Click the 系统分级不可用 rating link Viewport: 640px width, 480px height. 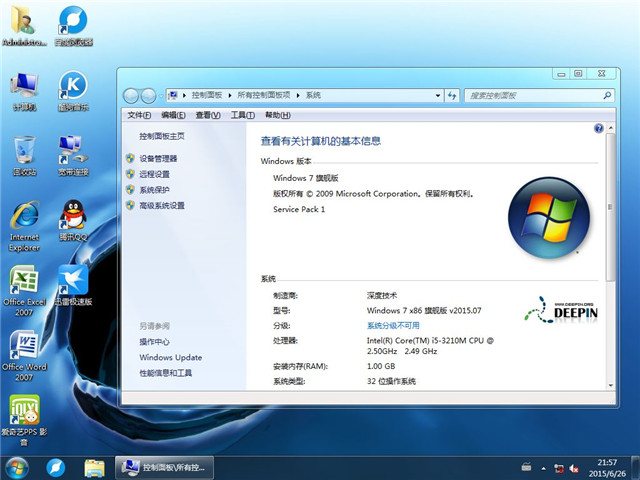pyautogui.click(x=393, y=325)
